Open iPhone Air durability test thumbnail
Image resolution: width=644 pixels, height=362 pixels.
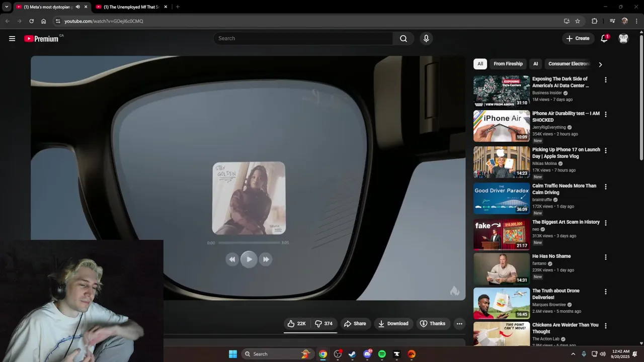[502, 126]
